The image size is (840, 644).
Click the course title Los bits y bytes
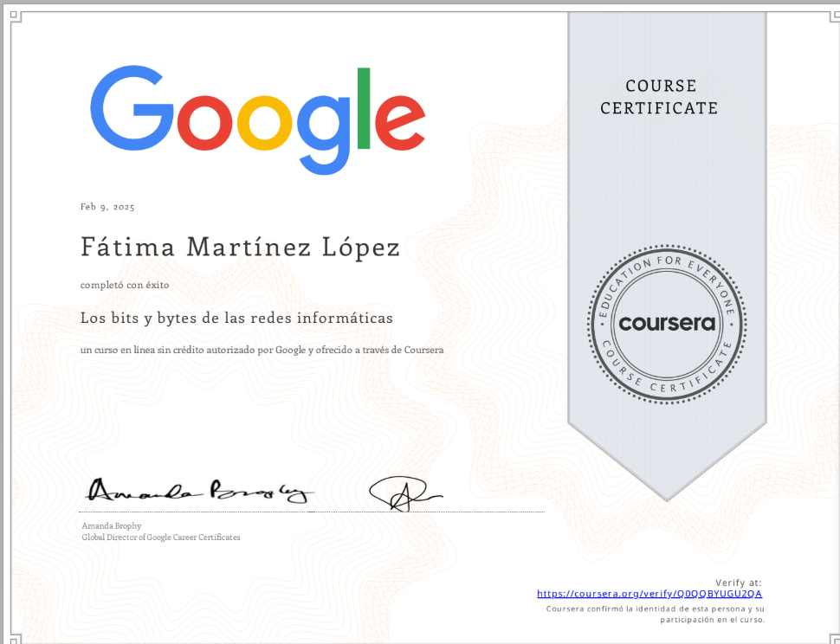pyautogui.click(x=236, y=318)
